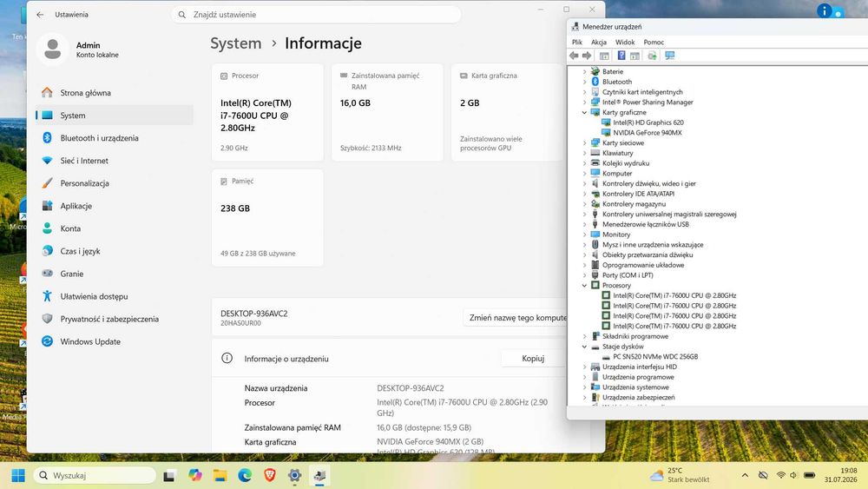Open File Explorer from the taskbar

(220, 475)
